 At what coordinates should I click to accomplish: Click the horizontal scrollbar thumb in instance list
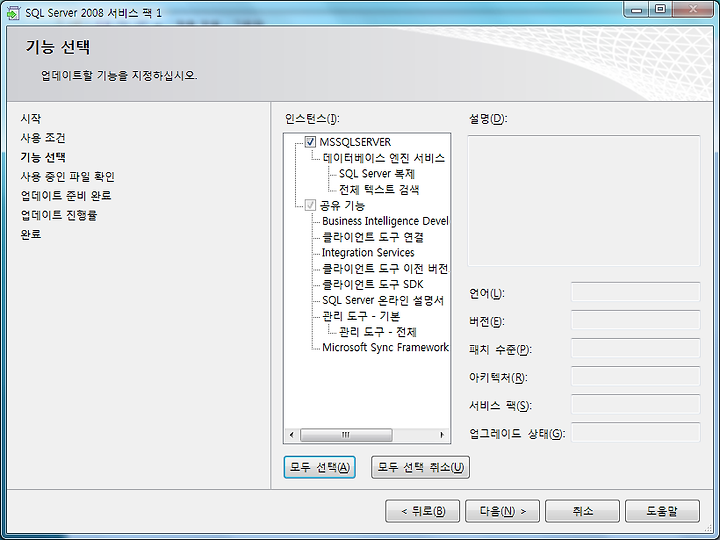click(346, 435)
